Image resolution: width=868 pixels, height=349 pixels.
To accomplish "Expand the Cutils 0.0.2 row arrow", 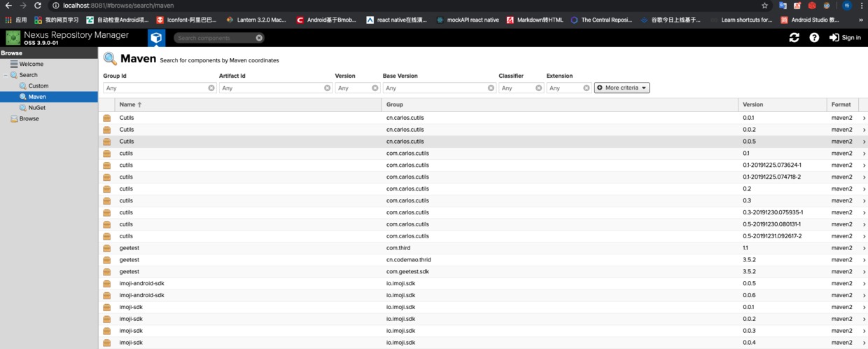I will [864, 130].
